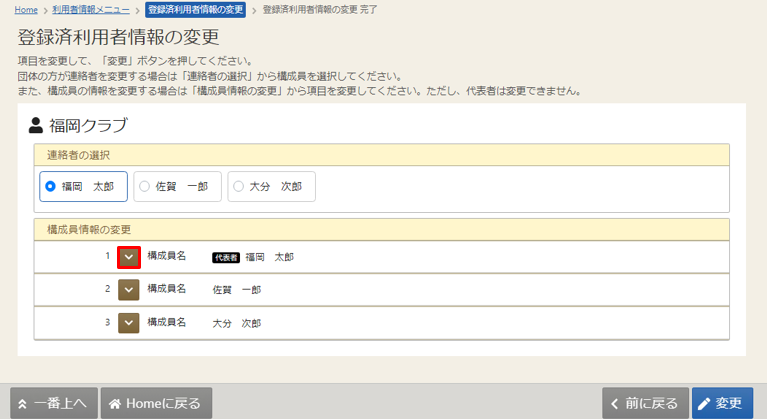
Task: Expand member 1 details chevron
Action: coord(129,257)
